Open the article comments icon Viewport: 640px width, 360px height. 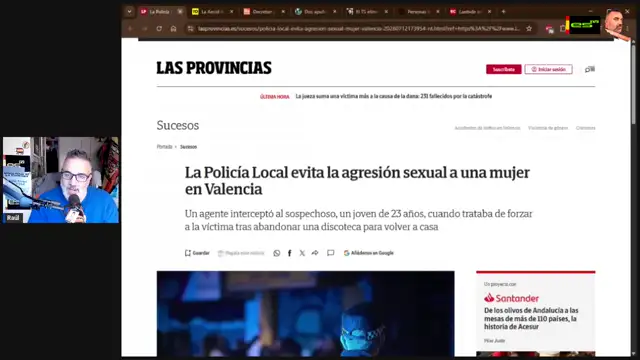point(331,253)
